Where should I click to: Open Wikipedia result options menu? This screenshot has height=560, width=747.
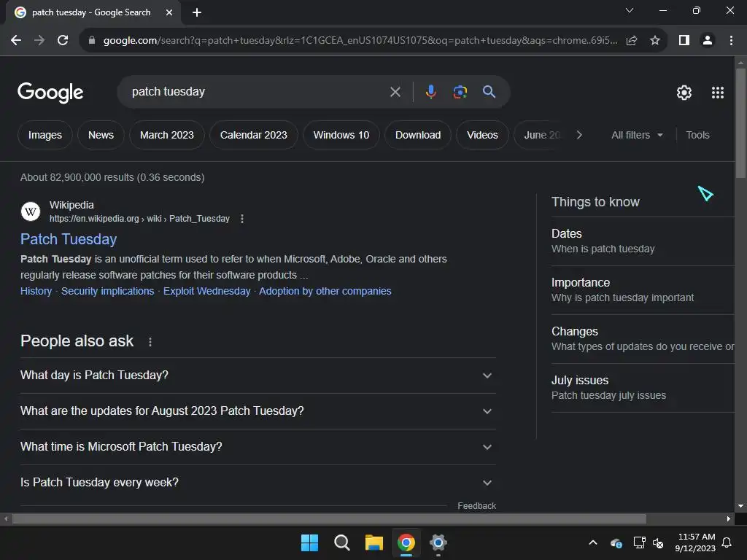(x=242, y=219)
